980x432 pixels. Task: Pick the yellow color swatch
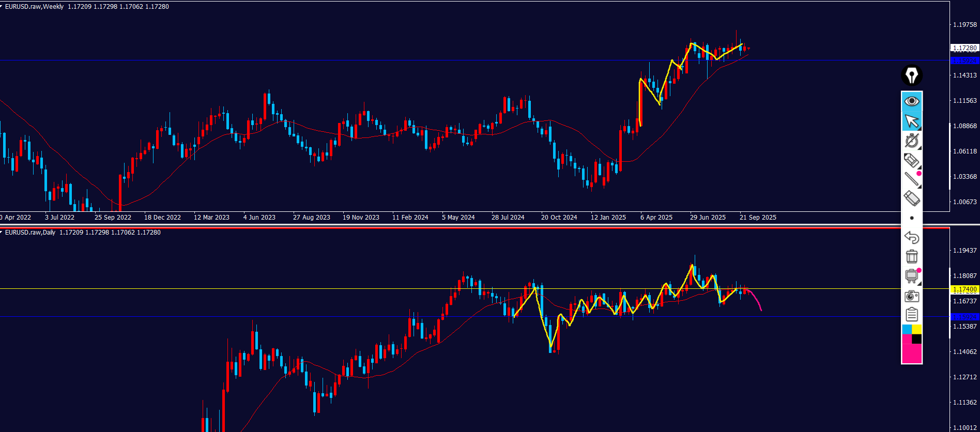[x=917, y=329]
